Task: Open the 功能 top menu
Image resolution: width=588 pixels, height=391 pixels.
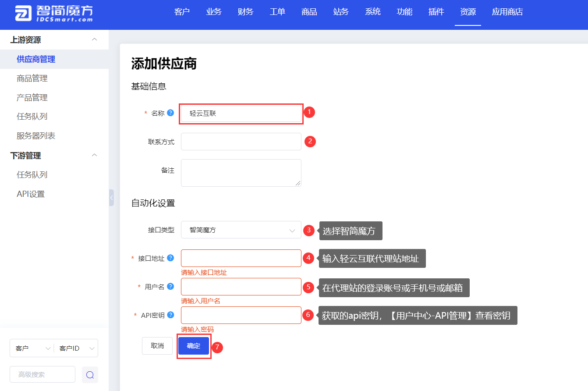Action: coord(404,12)
